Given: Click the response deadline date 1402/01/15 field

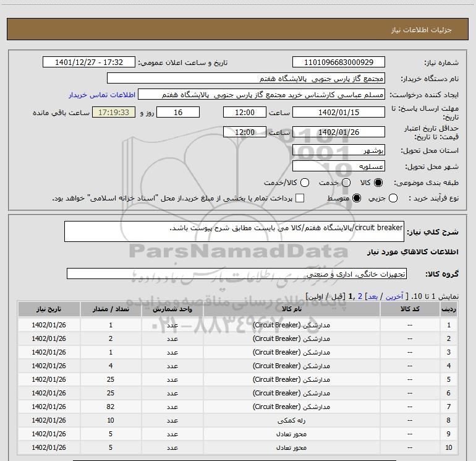Looking at the screenshot, I should click(x=339, y=112).
